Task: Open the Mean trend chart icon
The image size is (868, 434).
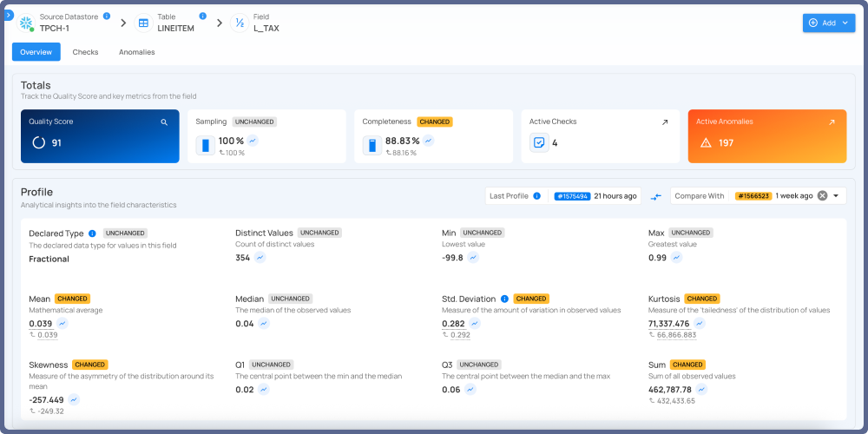Action: point(62,323)
